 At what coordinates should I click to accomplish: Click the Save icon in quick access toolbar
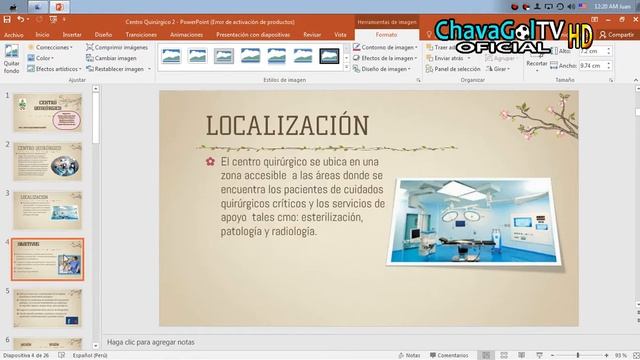coord(7,19)
